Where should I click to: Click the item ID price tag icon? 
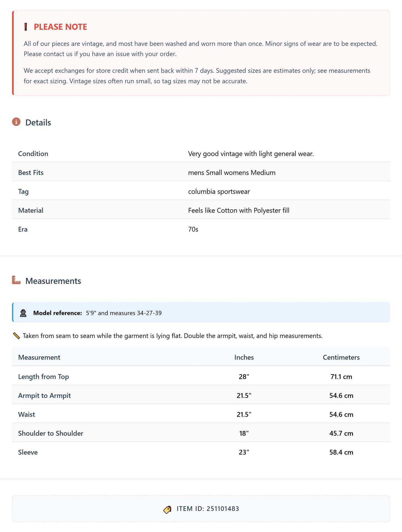point(167,509)
